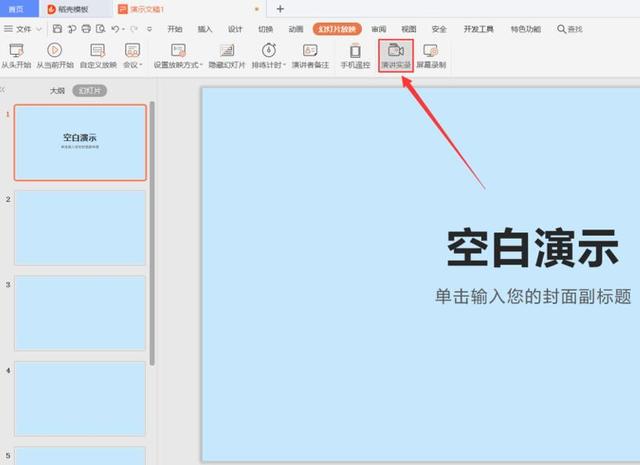Click the 空白演示 title on slide

click(x=533, y=247)
